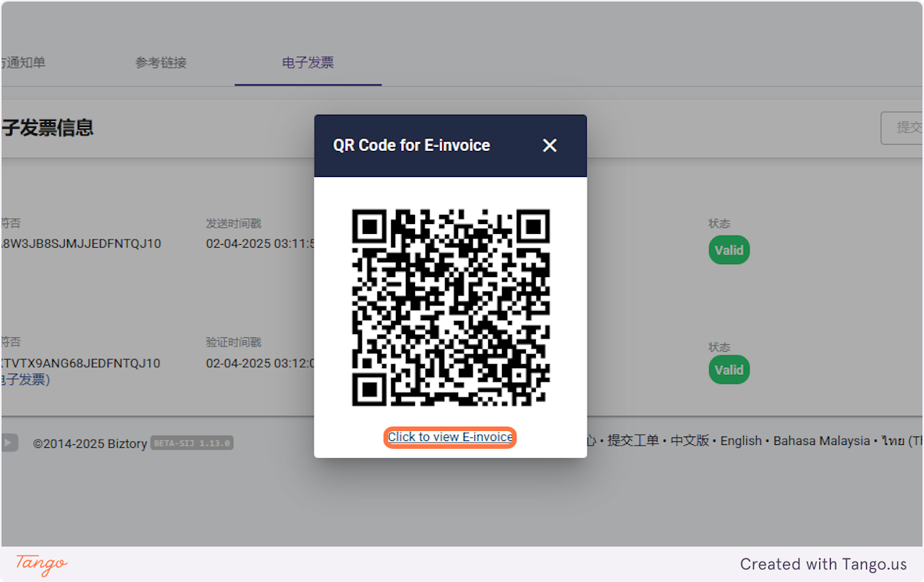
Task: Click the 发送时间戳 label
Action: point(233,223)
